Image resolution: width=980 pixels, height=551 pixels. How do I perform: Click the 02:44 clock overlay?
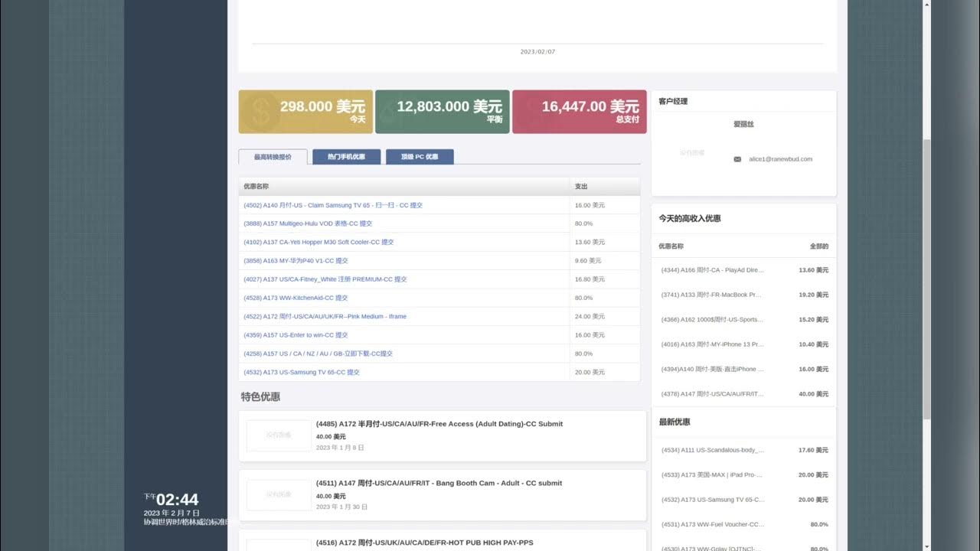point(178,500)
